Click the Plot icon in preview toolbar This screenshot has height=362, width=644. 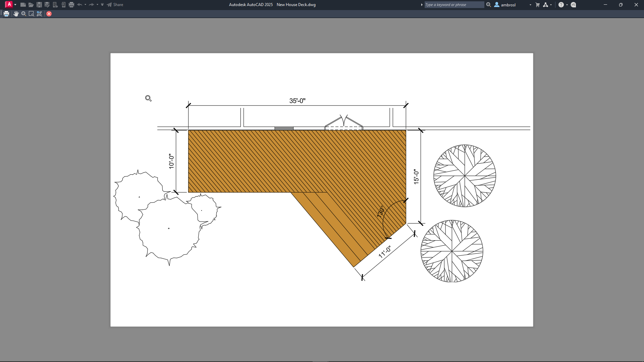tap(6, 14)
